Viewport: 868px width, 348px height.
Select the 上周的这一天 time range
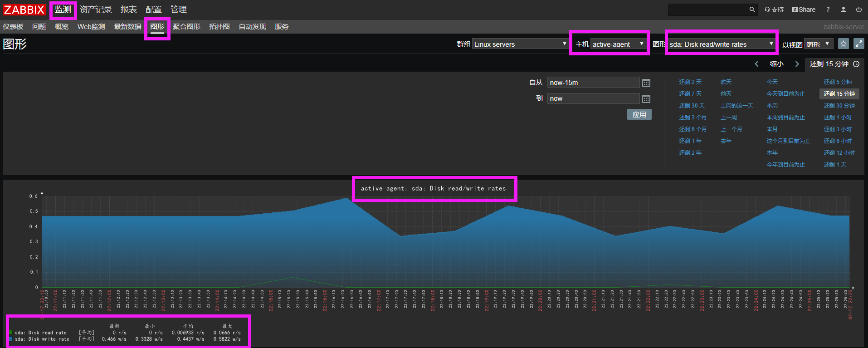(x=737, y=106)
